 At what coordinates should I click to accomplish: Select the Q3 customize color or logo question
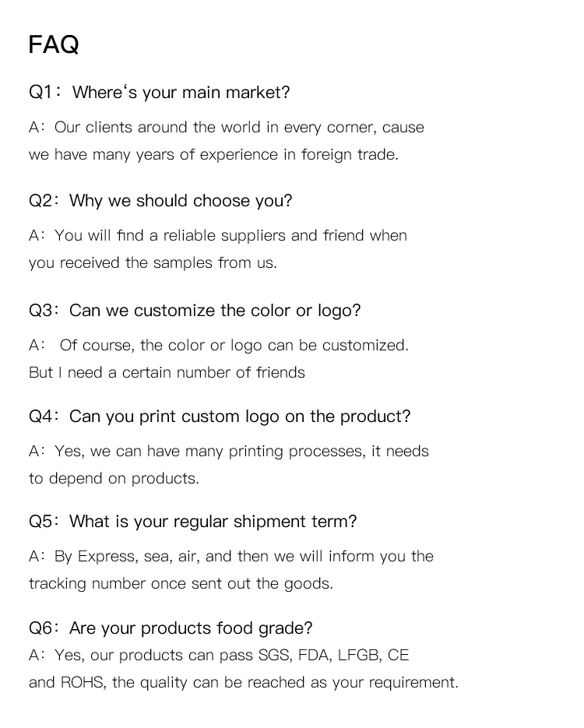click(195, 311)
